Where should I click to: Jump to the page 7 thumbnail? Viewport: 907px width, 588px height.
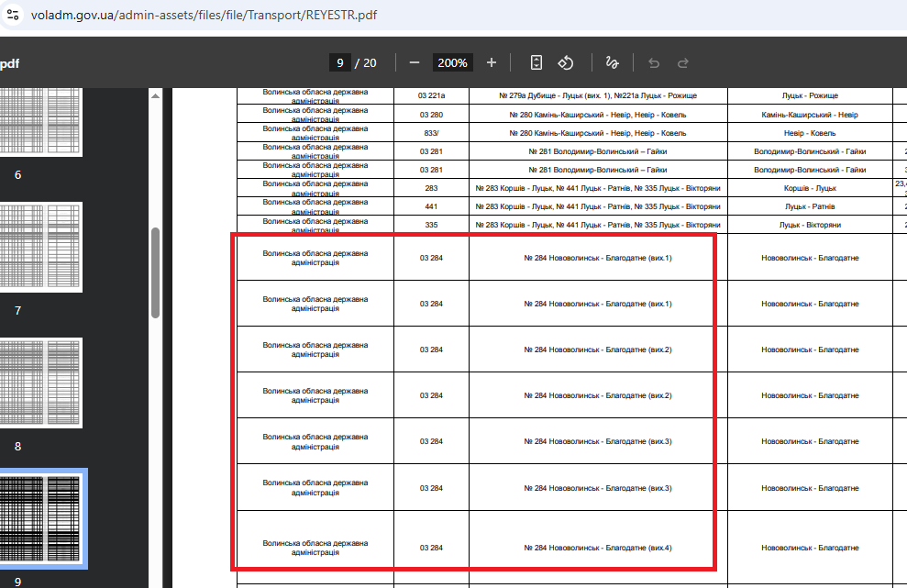pos(41,247)
